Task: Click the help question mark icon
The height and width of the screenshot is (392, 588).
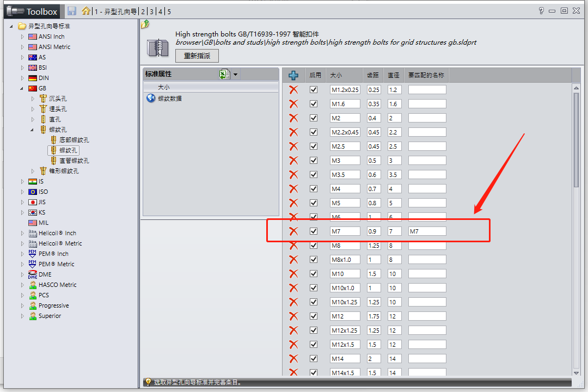Action: click(x=541, y=11)
